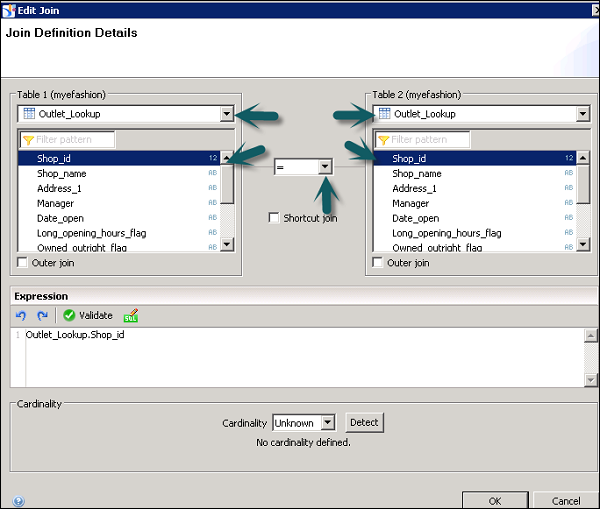Toggle the Shortcut join checkbox
600x509 pixels.
click(274, 218)
